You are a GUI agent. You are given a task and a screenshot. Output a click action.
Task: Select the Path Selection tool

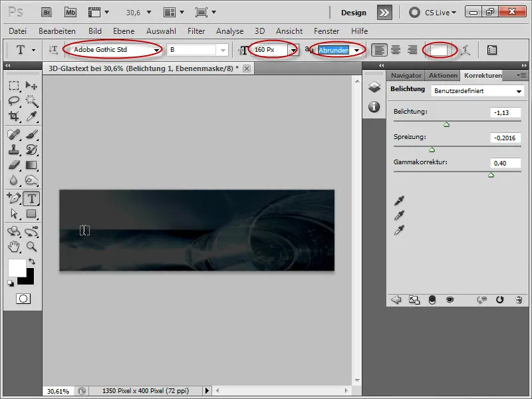(14, 213)
